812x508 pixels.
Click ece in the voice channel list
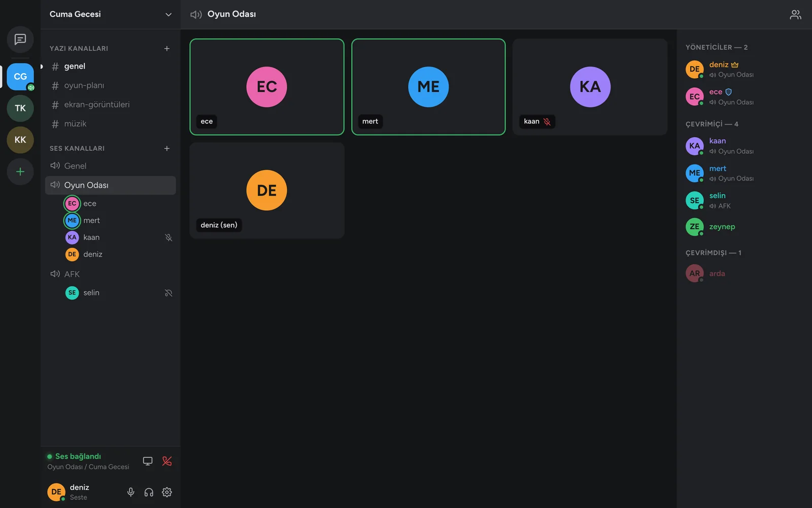119,203
